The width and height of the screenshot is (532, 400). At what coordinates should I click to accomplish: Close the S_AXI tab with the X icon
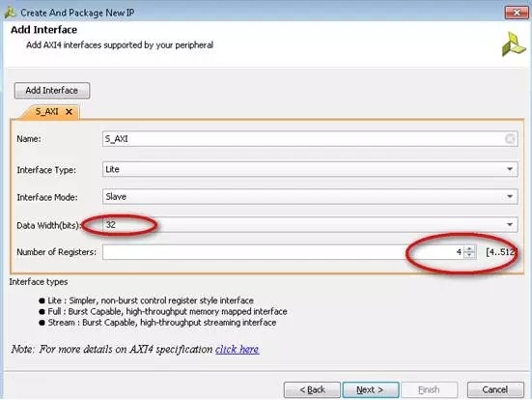point(69,111)
